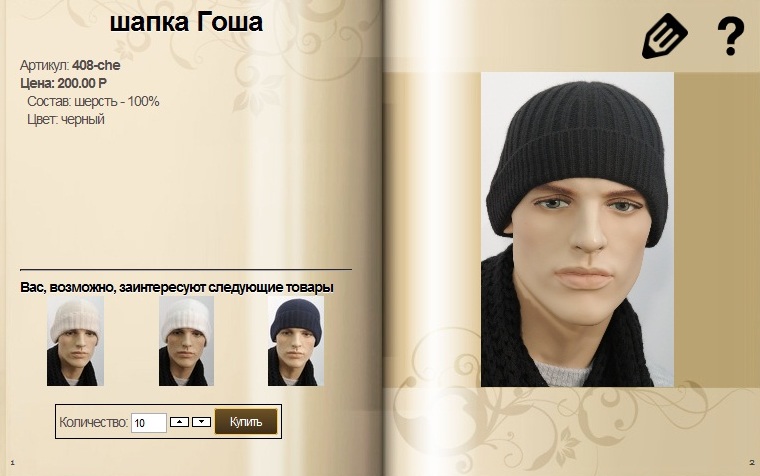Click page number 1 at bottom left
This screenshot has height=476, width=760.
[13, 463]
